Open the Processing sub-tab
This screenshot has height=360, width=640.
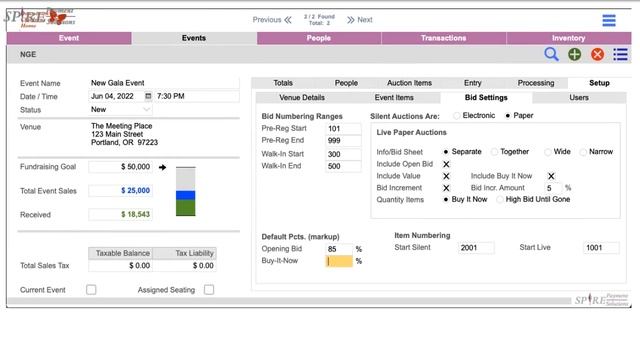click(536, 83)
